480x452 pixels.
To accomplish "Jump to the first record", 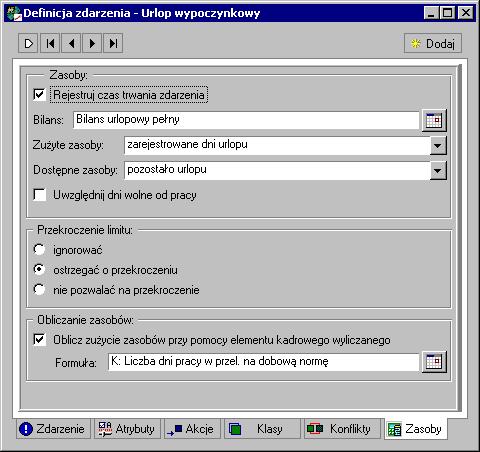I will [50, 43].
